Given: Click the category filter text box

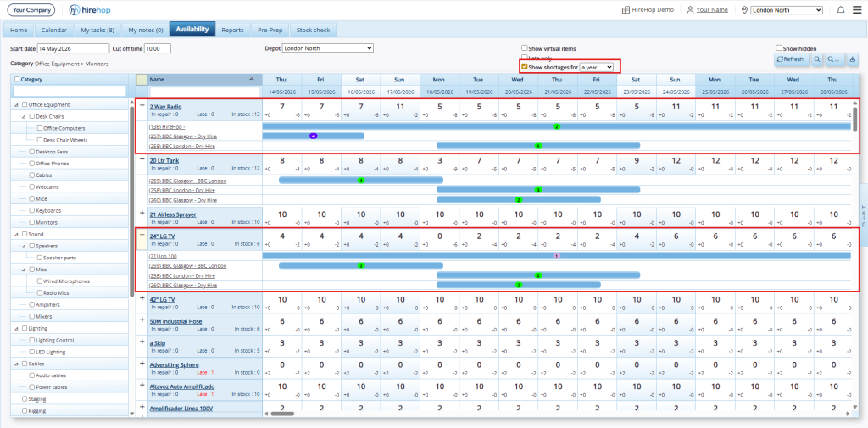Looking at the screenshot, I should click(x=70, y=92).
